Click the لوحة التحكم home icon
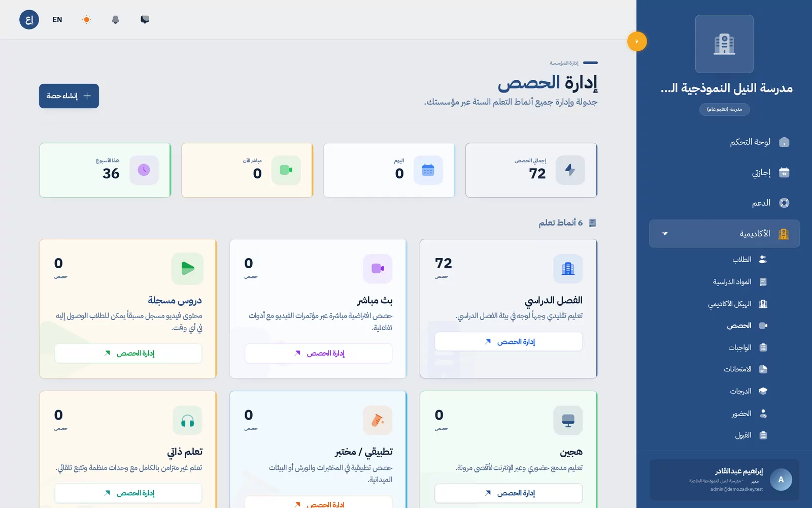 (784, 142)
